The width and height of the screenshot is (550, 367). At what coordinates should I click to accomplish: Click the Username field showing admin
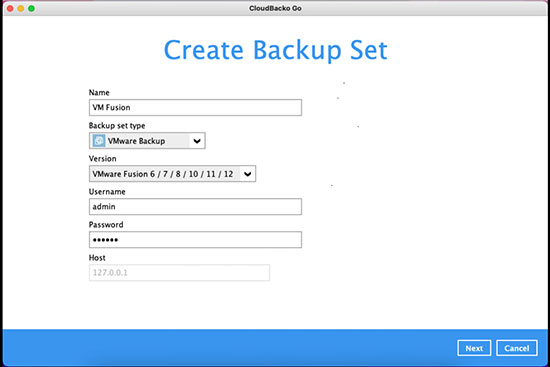[195, 207]
